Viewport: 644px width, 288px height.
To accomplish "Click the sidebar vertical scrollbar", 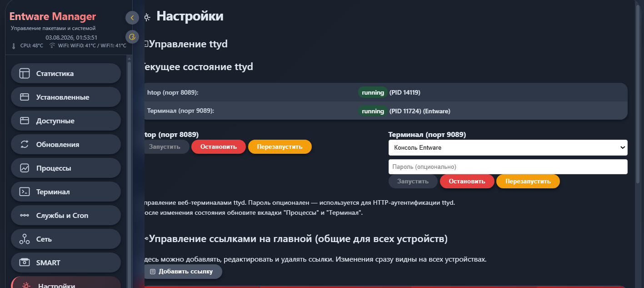I will pyautogui.click(x=129, y=172).
